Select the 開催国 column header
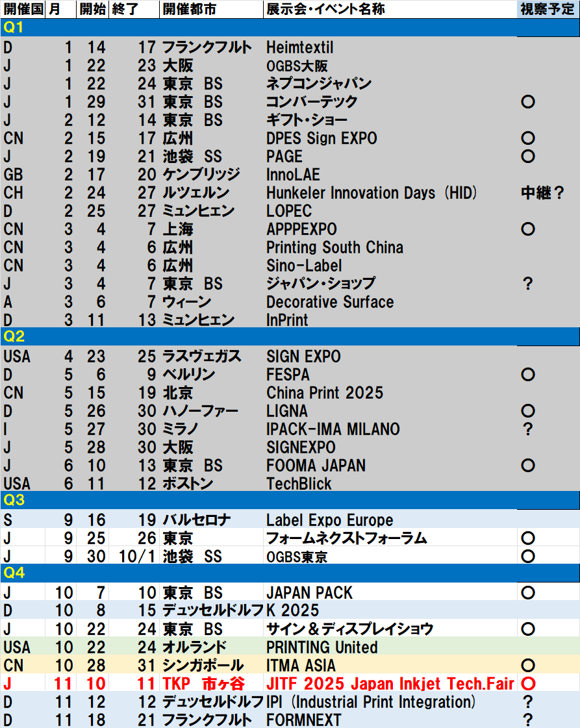 pyautogui.click(x=23, y=9)
